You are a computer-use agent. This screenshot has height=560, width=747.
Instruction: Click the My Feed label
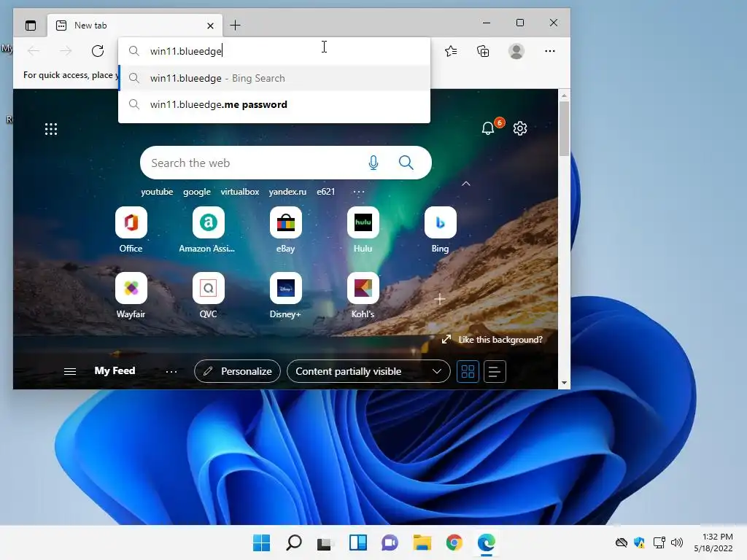115,371
